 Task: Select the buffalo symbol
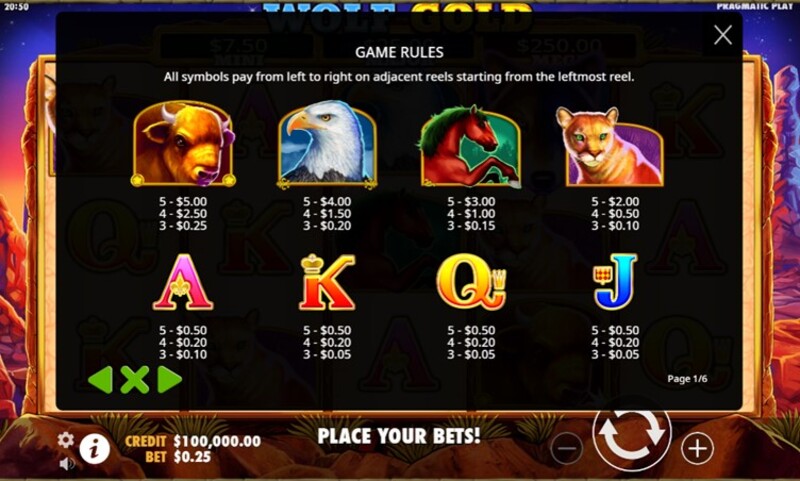click(183, 144)
